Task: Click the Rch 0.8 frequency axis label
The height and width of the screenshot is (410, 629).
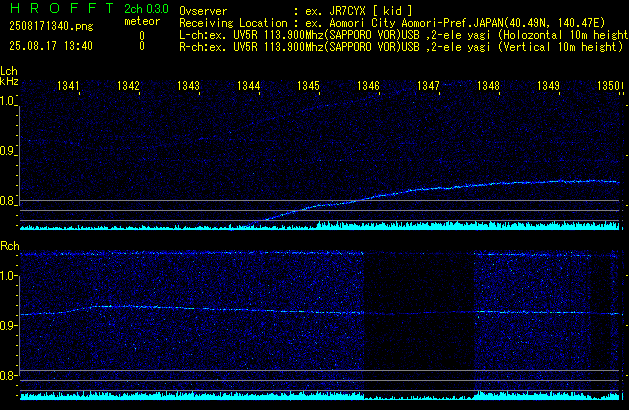Action: click(x=7, y=375)
